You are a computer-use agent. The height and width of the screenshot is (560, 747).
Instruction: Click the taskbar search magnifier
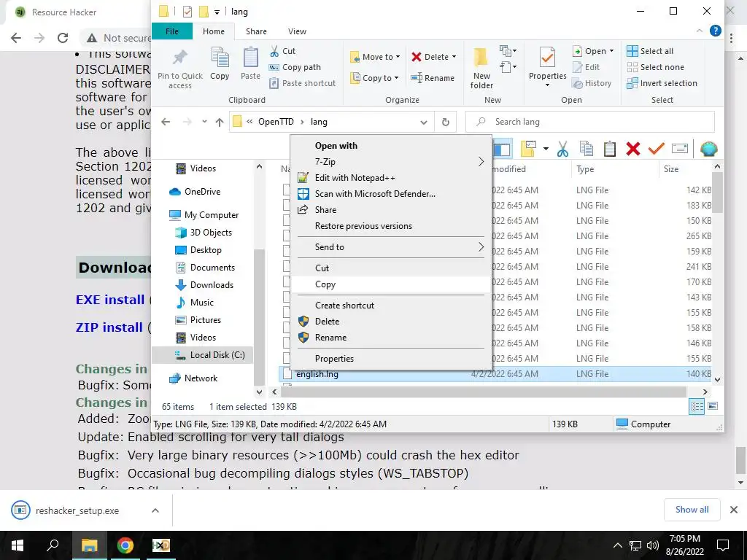53,545
